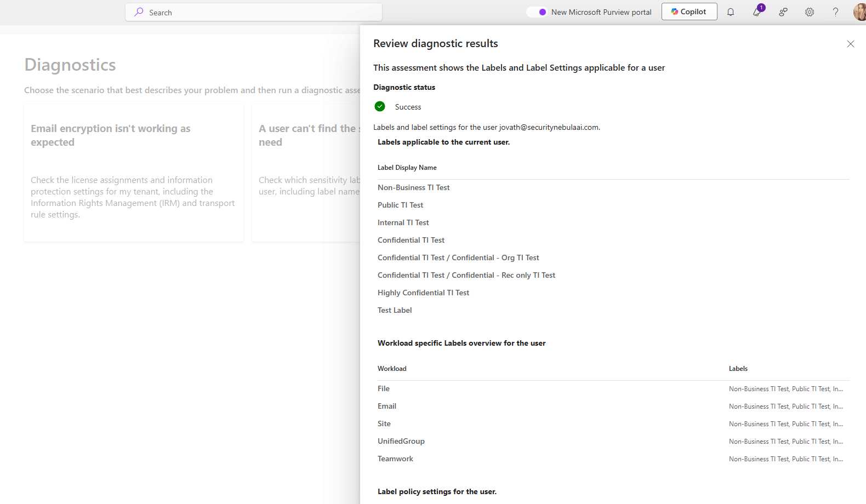Select the Non-Business TI Test label row
This screenshot has width=866, height=504.
click(x=413, y=187)
